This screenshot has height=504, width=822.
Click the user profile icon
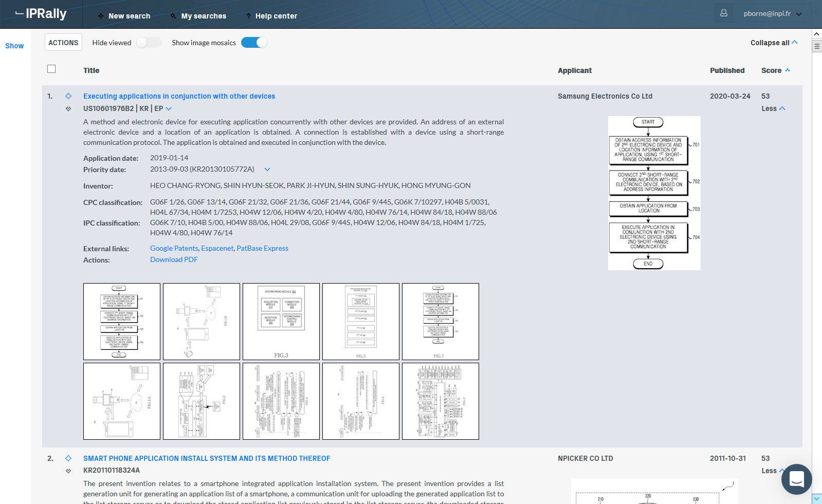coord(724,13)
